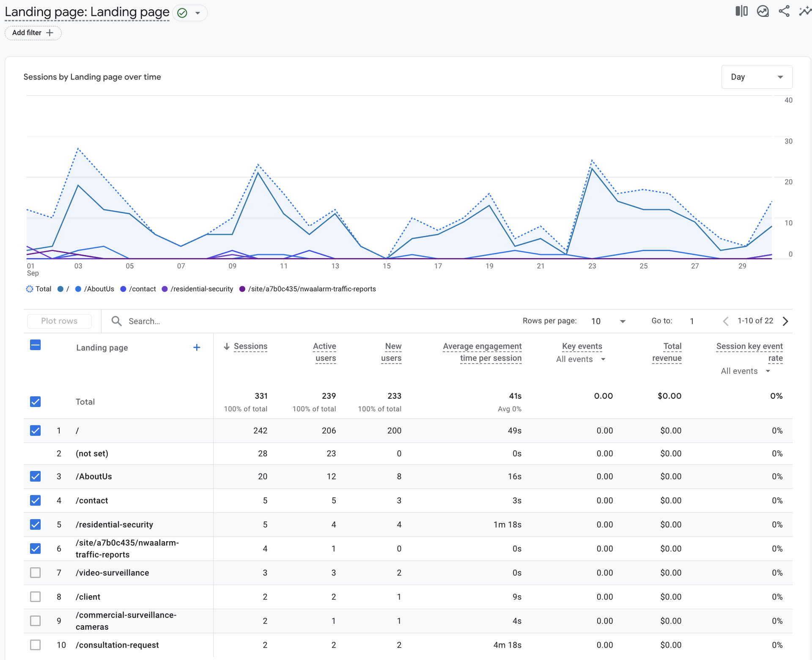Click the Add filter button
This screenshot has width=812, height=660.
click(x=33, y=33)
